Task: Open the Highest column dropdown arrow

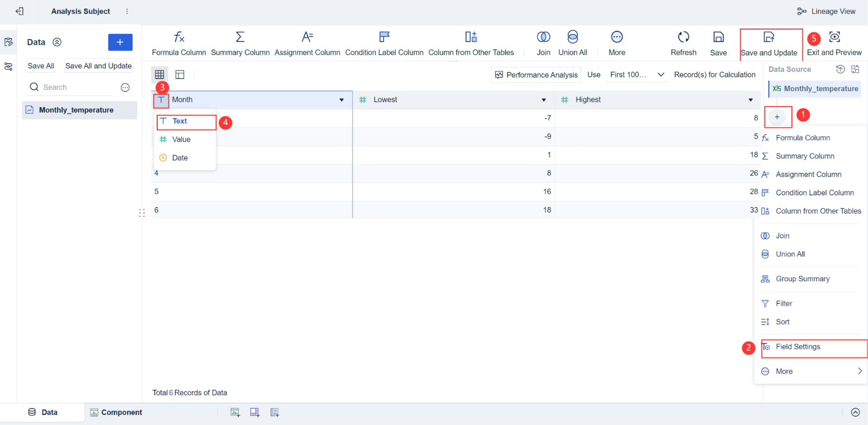Action: coord(751,100)
